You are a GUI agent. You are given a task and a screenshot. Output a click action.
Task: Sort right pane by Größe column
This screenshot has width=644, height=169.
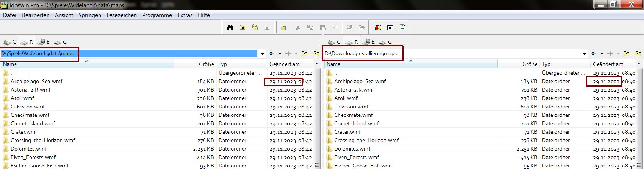coord(519,64)
